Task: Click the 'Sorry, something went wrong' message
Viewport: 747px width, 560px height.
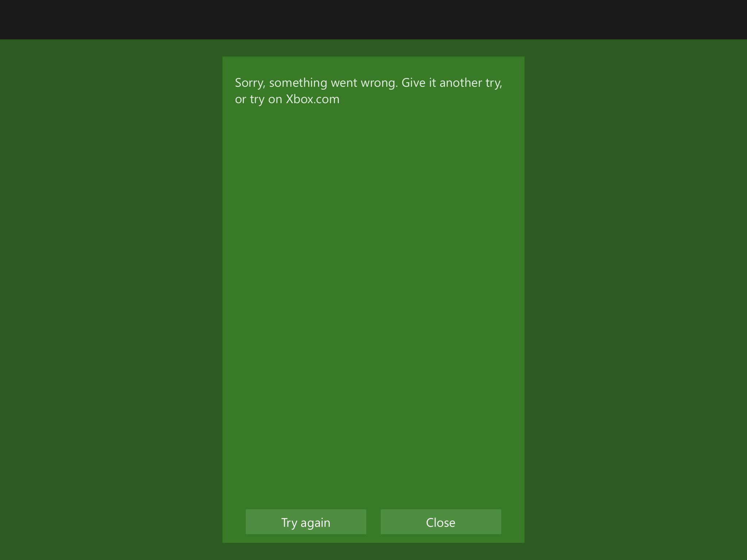Action: (x=368, y=83)
